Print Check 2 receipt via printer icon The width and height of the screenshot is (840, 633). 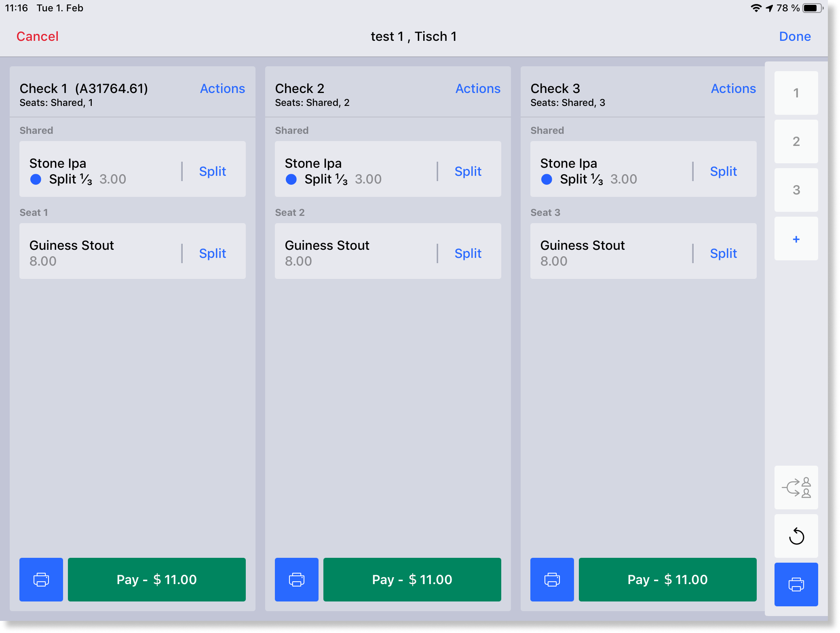click(296, 579)
